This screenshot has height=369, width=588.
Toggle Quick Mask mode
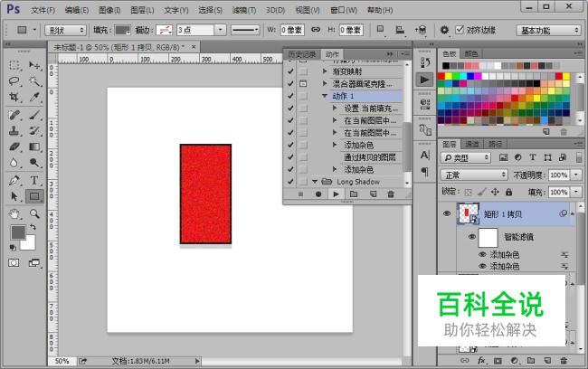click(x=14, y=262)
